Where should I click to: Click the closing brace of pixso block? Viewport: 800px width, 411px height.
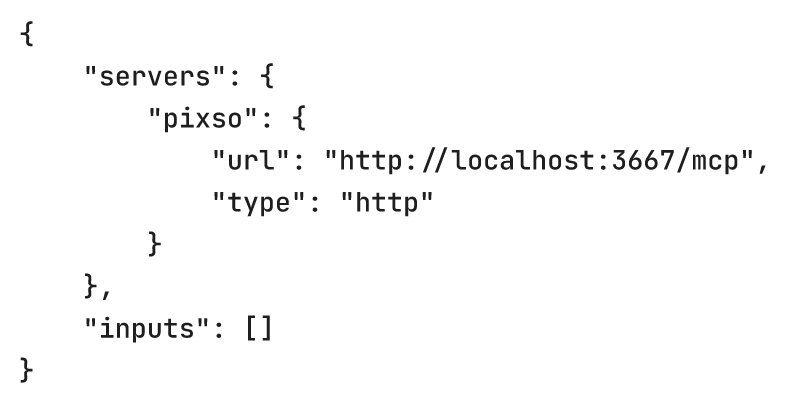(x=155, y=245)
